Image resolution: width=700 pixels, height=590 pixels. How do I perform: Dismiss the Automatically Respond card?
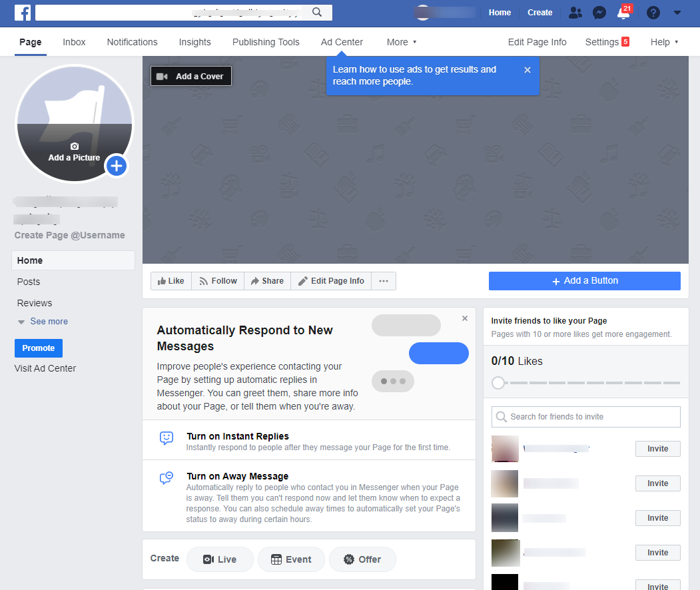click(x=465, y=319)
